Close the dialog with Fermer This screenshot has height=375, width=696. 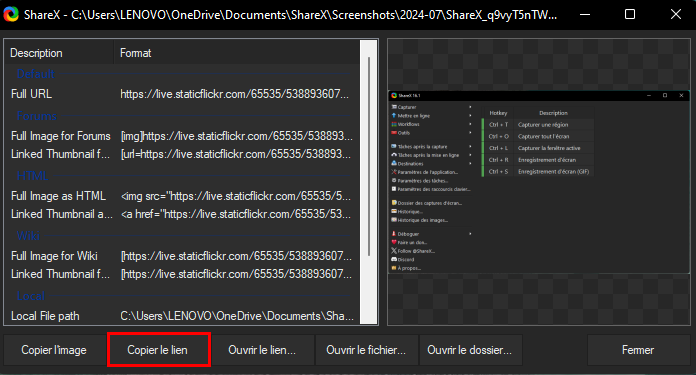point(638,350)
